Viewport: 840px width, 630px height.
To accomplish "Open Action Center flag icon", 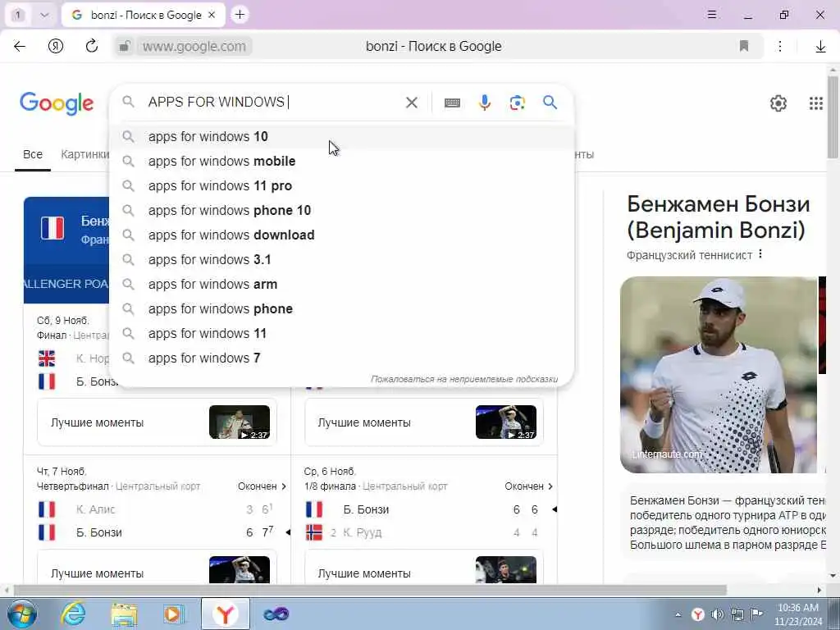I will coord(756,614).
